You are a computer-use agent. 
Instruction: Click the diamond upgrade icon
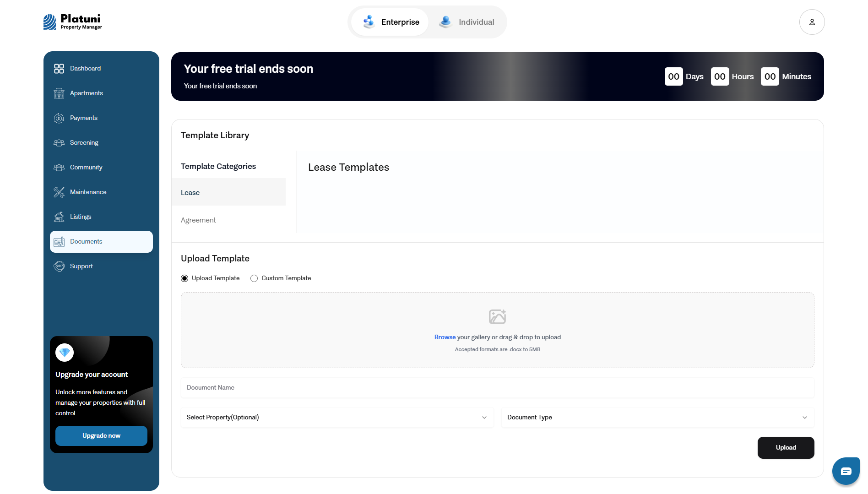tap(65, 353)
